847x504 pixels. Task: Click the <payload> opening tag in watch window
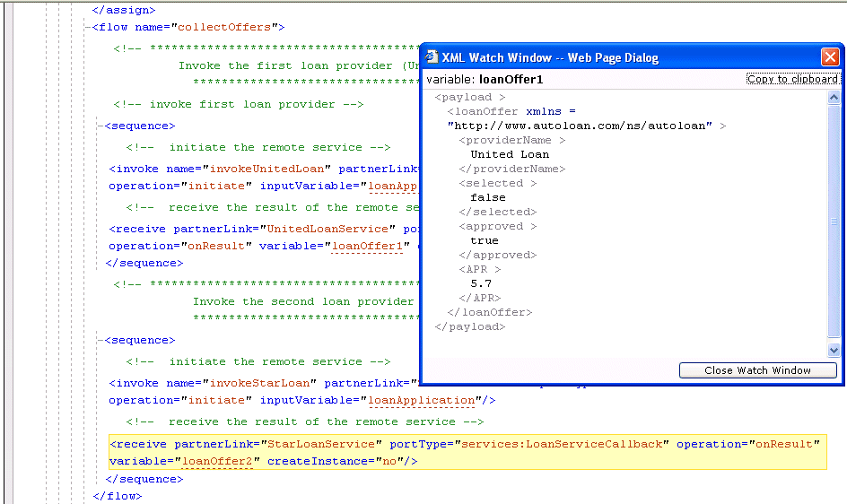pos(470,97)
